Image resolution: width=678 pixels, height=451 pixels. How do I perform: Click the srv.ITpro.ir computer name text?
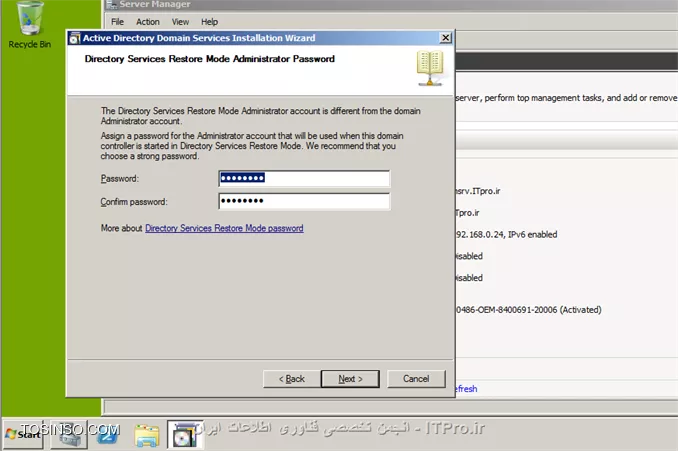[x=478, y=191]
